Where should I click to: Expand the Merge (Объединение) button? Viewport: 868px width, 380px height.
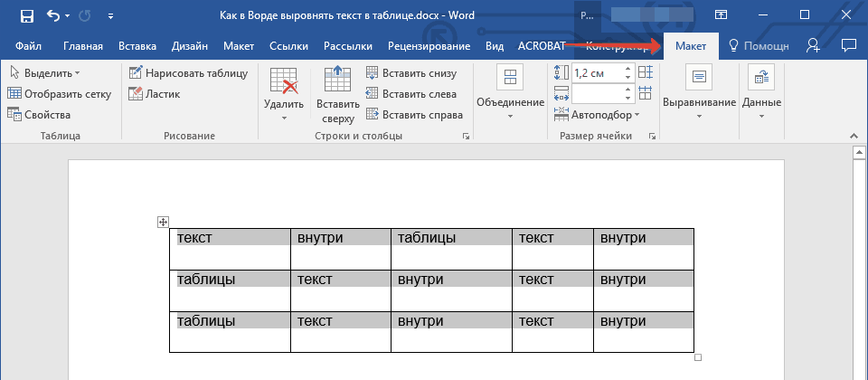(x=511, y=92)
